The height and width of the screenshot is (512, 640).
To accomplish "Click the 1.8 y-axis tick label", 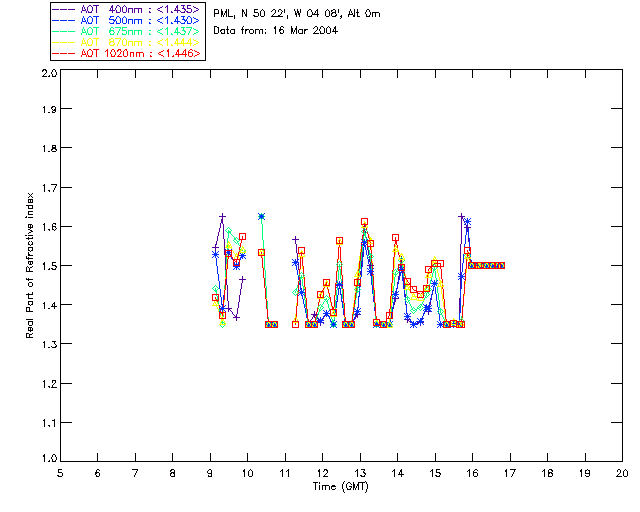I will (49, 148).
